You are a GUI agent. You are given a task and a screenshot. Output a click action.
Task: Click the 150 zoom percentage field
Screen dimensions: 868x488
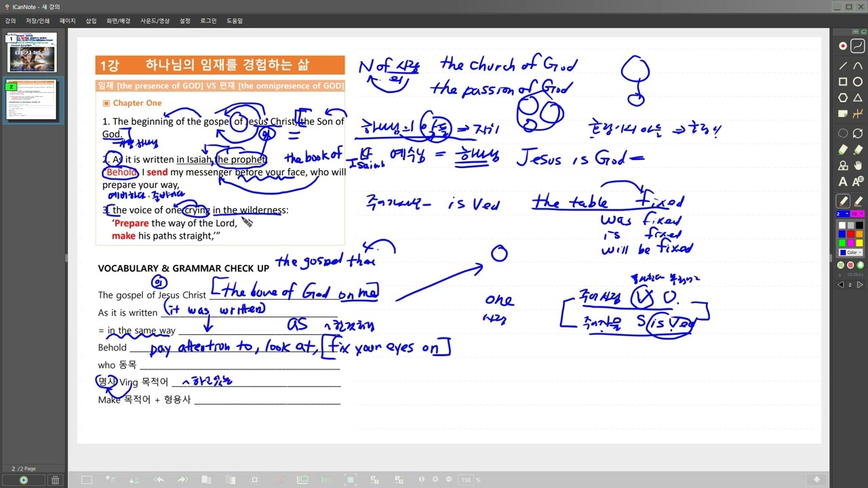pos(467,480)
